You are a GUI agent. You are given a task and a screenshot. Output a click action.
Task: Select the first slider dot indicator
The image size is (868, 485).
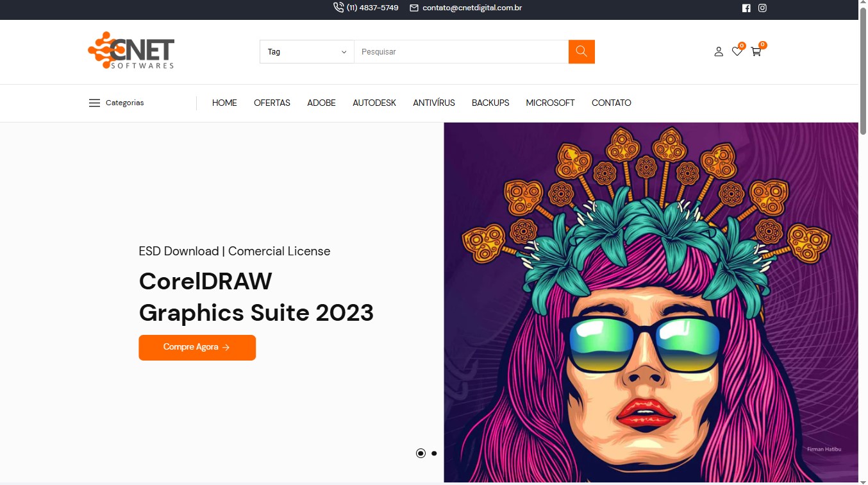click(421, 453)
